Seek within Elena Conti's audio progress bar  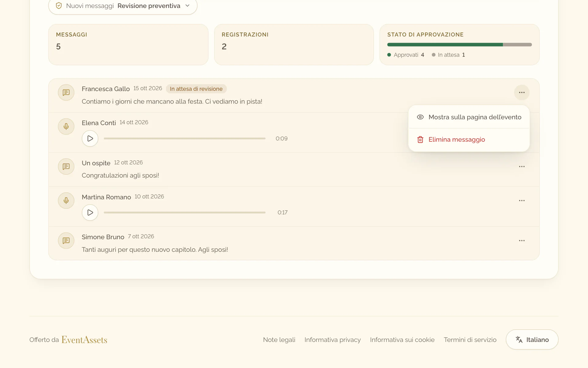tap(185, 139)
